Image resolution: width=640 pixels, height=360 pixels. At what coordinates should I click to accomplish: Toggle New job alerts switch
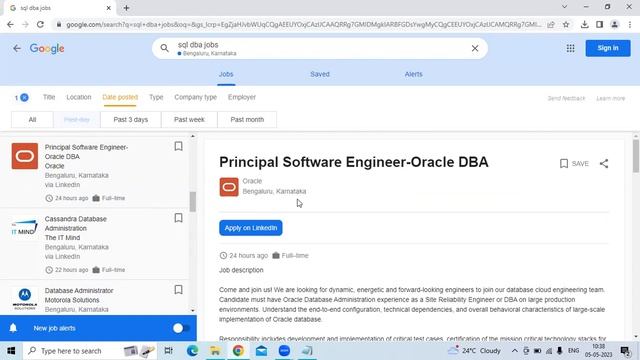181,328
